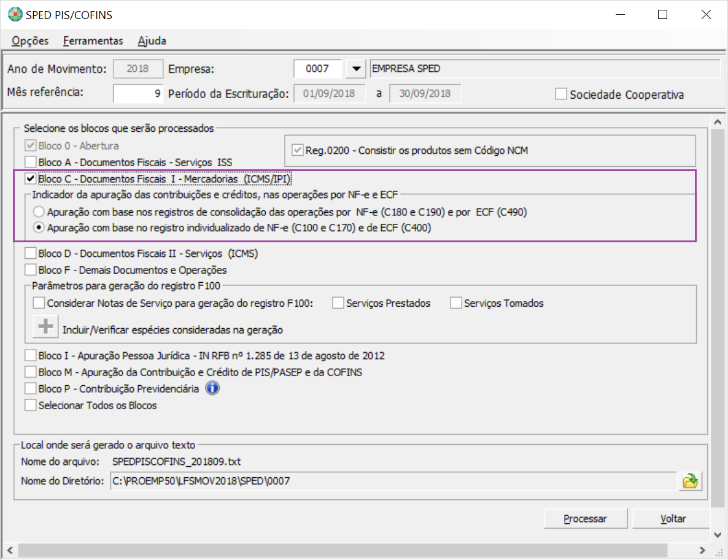728x560 pixels.
Task: Open the Opções menu
Action: (x=30, y=41)
